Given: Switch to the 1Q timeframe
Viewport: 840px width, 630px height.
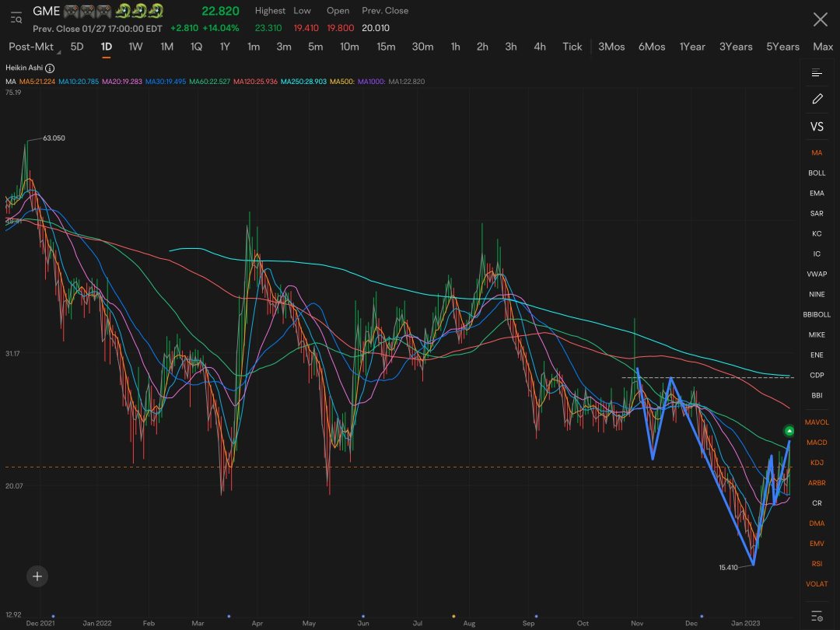Looking at the screenshot, I should (x=197, y=47).
